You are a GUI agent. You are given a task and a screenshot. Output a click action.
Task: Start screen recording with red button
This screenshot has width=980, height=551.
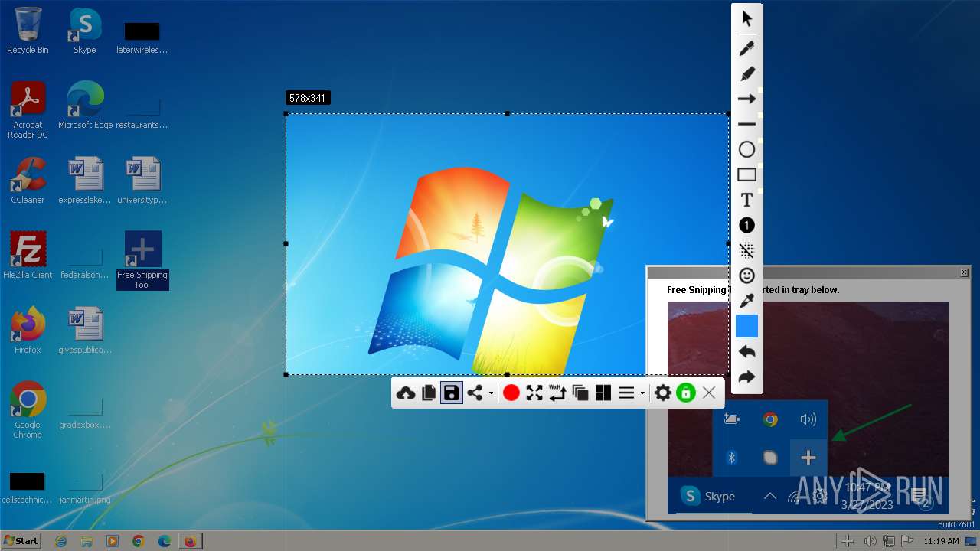coord(511,393)
